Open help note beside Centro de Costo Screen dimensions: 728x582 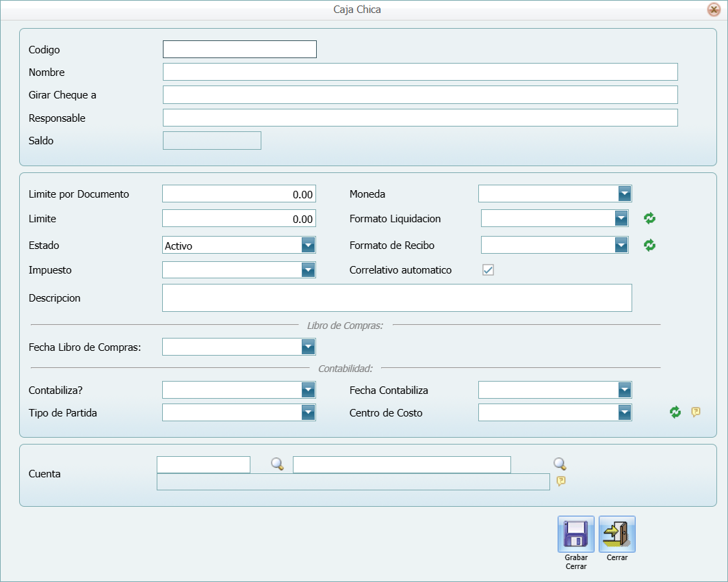(696, 412)
